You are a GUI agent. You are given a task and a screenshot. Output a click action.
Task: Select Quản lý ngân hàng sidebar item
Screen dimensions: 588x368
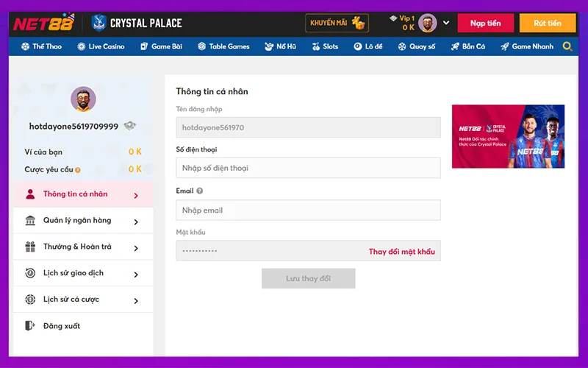pos(83,220)
